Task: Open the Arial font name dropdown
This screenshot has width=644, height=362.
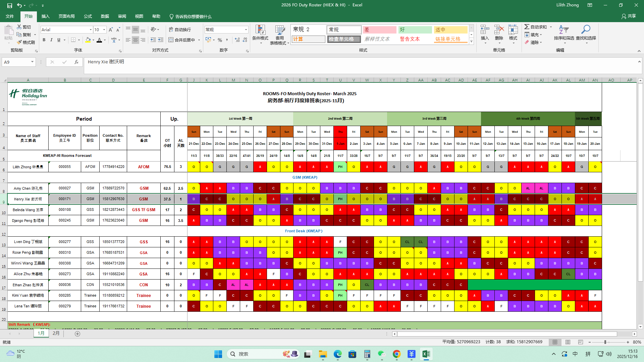Action: [x=91, y=30]
